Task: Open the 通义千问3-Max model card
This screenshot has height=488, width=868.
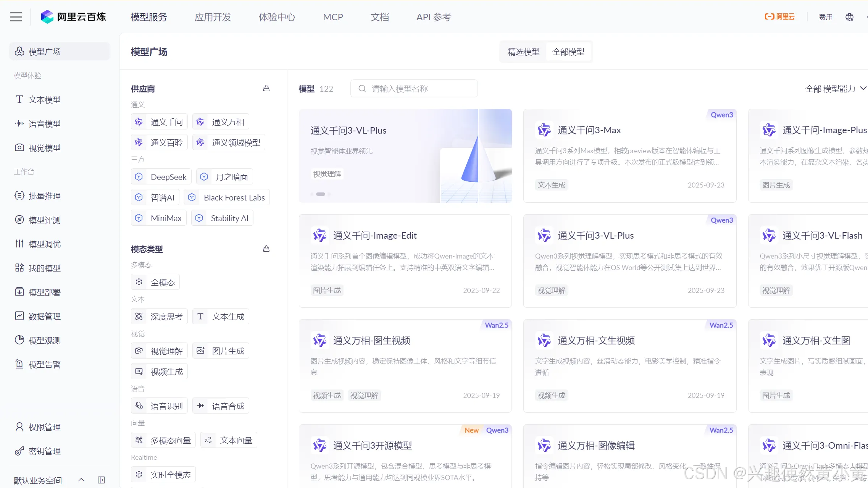Action: pyautogui.click(x=630, y=156)
